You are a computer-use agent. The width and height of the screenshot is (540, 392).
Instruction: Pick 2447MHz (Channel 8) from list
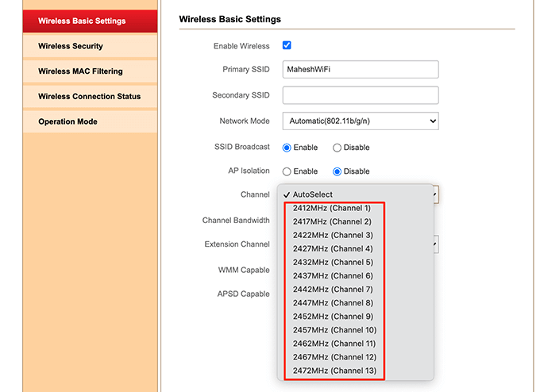tap(332, 302)
